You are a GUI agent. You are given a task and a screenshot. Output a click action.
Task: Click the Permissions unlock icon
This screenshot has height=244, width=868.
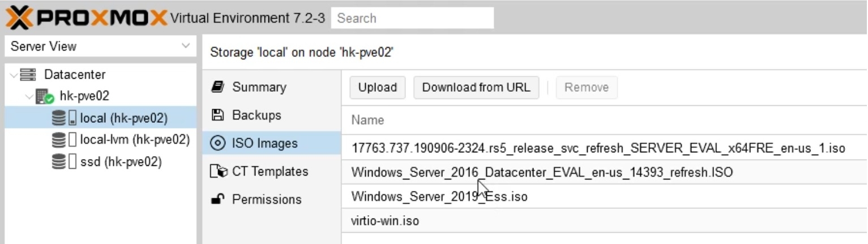pyautogui.click(x=217, y=199)
